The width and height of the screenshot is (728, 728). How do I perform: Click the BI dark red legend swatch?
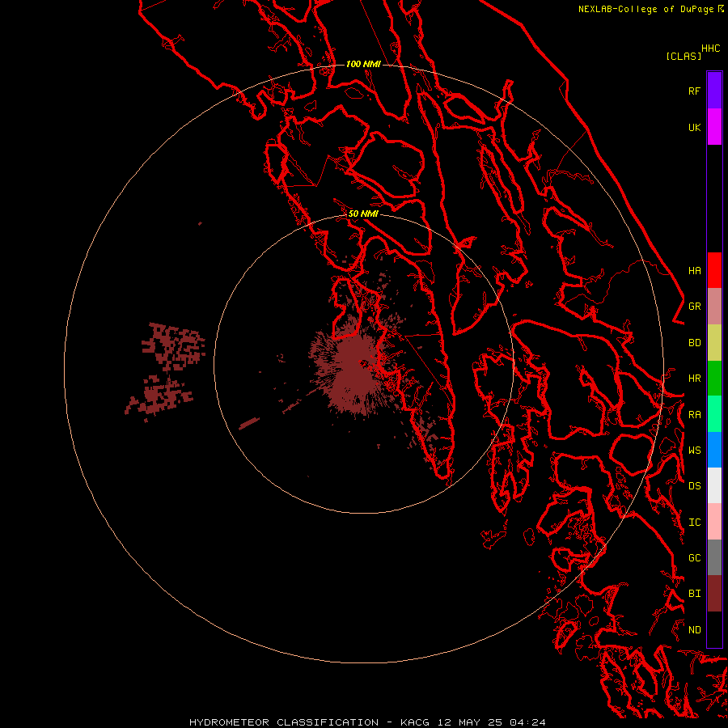tap(714, 594)
